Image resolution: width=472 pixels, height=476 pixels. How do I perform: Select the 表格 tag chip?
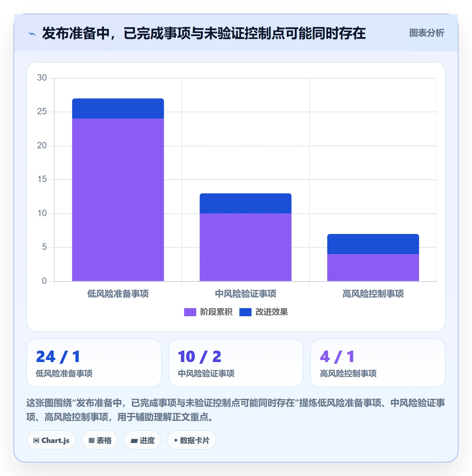100,440
